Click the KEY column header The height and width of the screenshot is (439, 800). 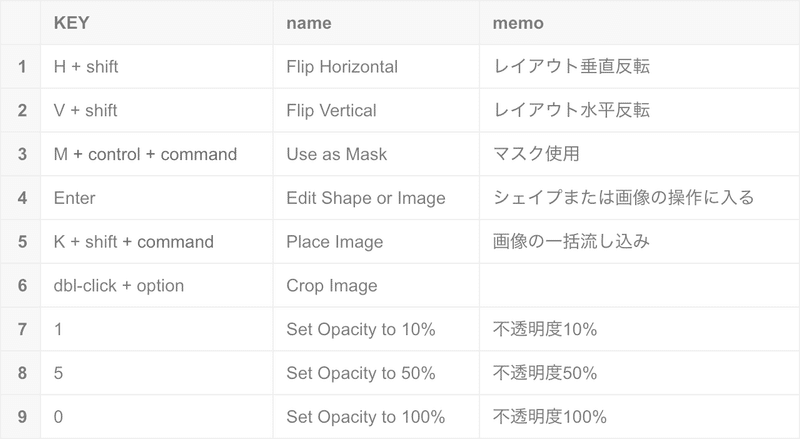tap(157, 22)
